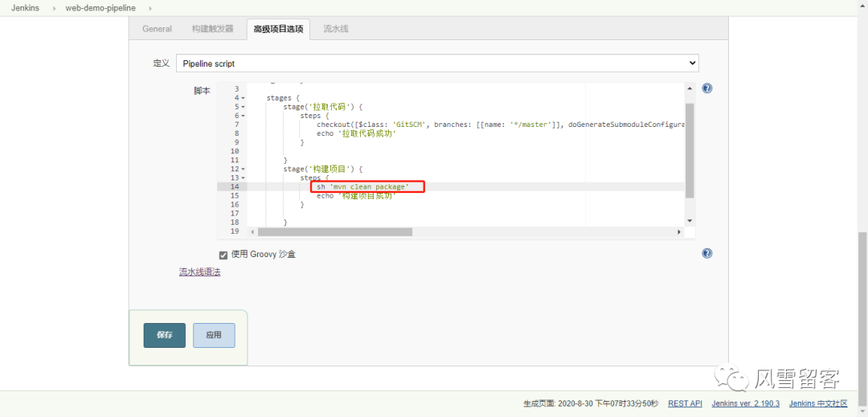Click editor scroll right arrow
The height and width of the screenshot is (417, 868).
tap(679, 232)
